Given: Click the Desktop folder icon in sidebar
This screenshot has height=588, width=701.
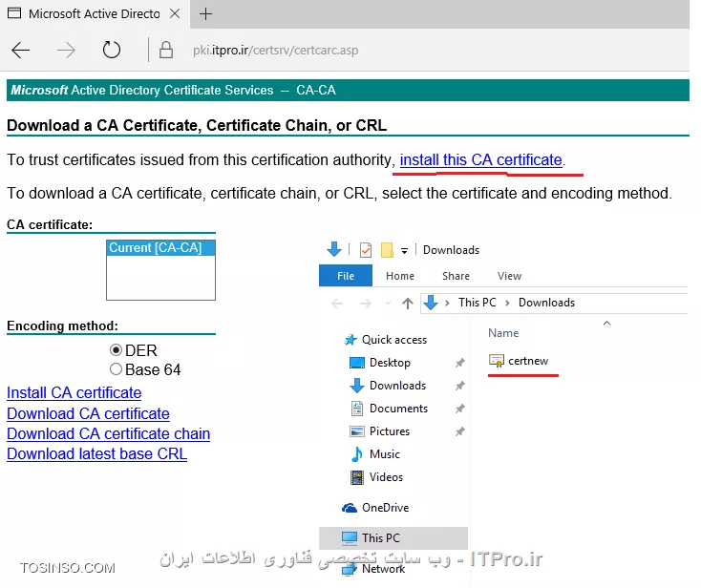Looking at the screenshot, I should pos(357,363).
